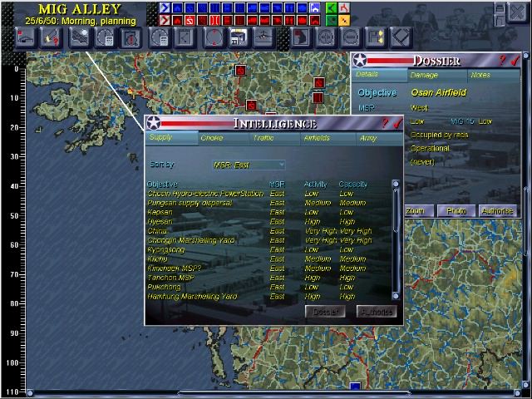This screenshot has width=532, height=399.
Task: Open the Sort by MSR: East dropdown
Action: coord(249,165)
